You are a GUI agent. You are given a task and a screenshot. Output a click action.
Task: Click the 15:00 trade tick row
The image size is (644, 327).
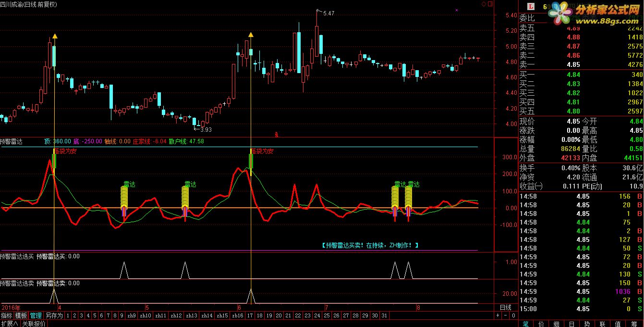click(x=581, y=309)
